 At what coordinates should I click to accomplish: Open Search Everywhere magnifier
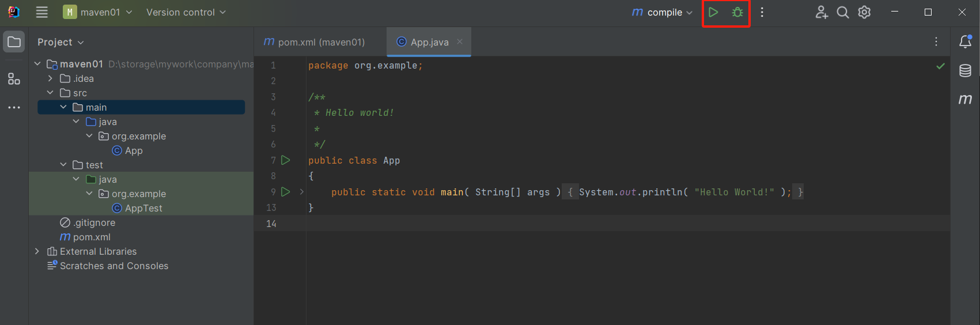(x=842, y=12)
